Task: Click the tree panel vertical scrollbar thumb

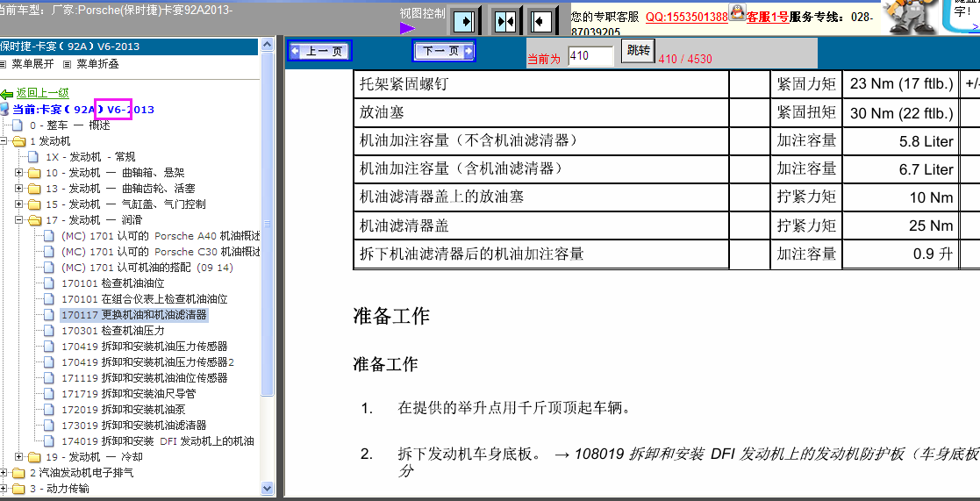Action: tap(268, 225)
